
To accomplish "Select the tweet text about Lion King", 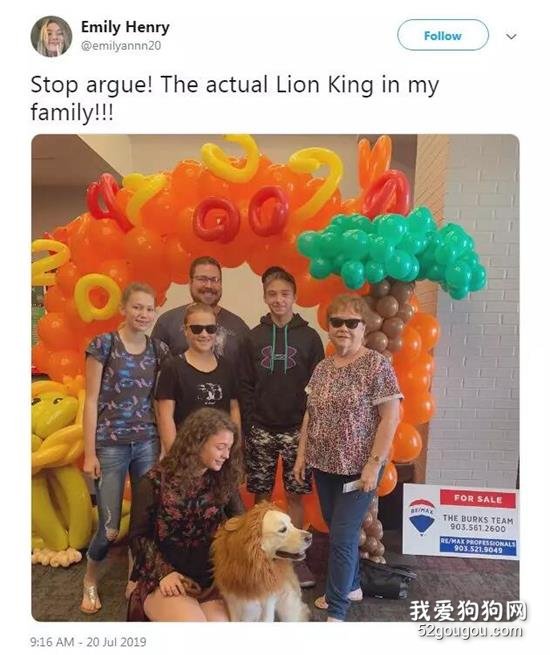I will click(x=235, y=98).
